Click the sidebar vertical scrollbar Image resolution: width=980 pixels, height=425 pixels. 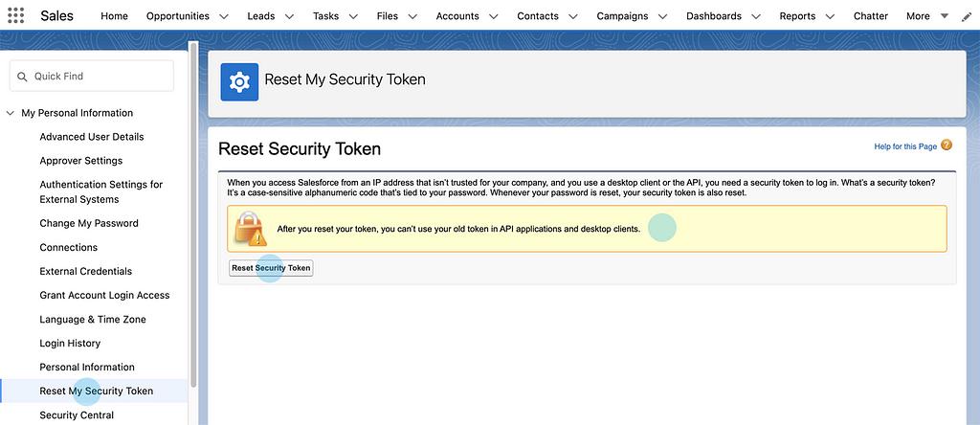pyautogui.click(x=193, y=211)
